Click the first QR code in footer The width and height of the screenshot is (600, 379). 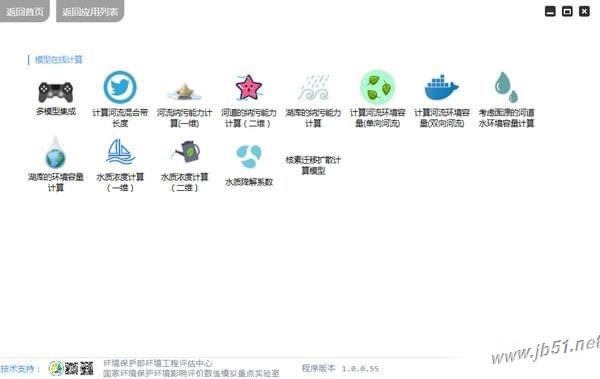pos(72,368)
